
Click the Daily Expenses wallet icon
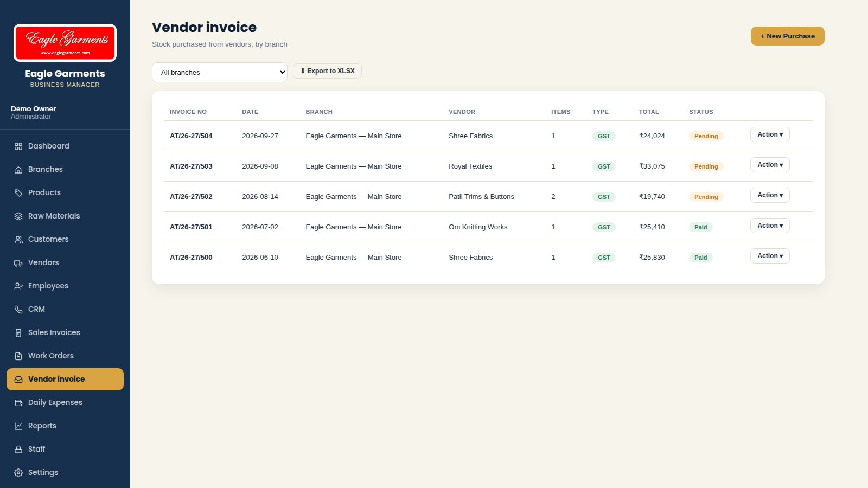coord(18,403)
